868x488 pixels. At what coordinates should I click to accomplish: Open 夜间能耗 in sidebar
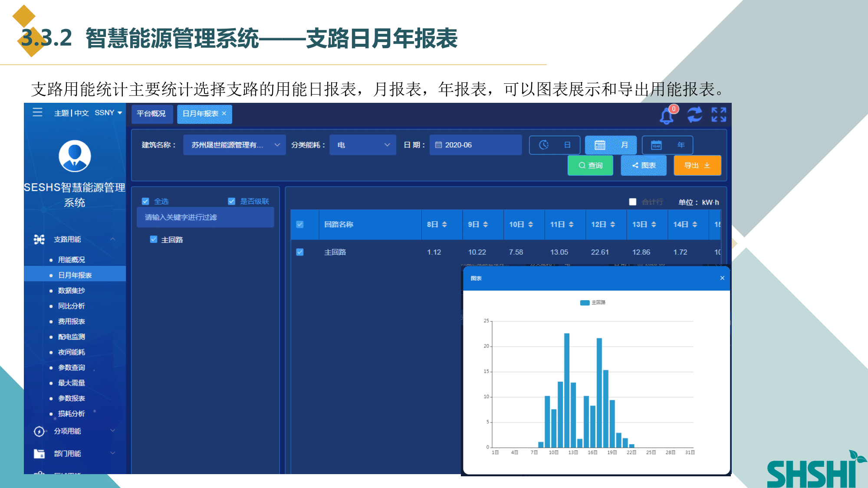point(72,352)
